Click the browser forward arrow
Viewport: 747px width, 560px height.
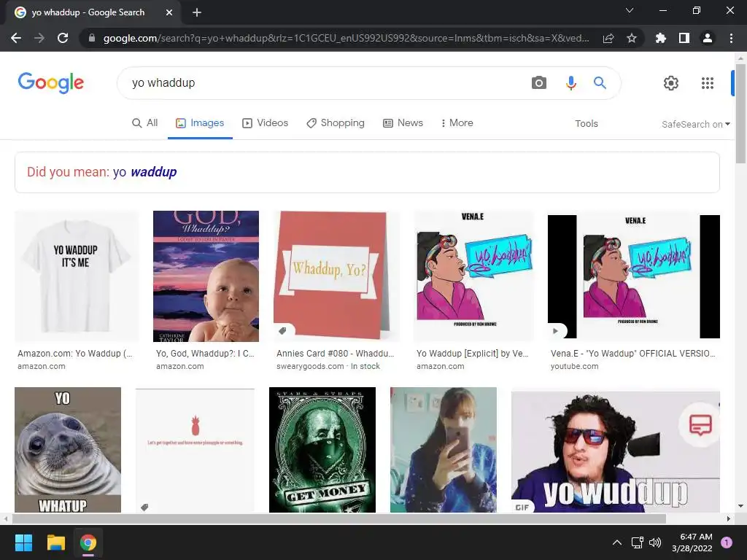pyautogui.click(x=39, y=38)
